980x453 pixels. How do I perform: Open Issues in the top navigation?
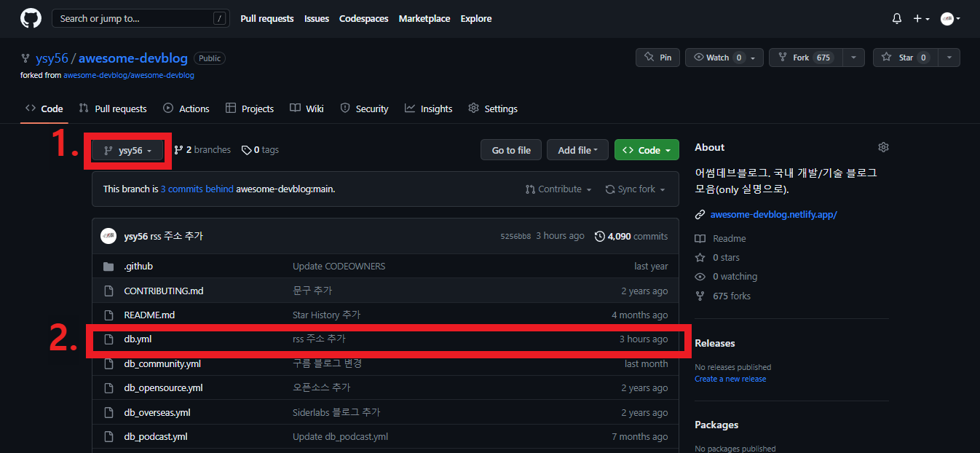tap(317, 18)
